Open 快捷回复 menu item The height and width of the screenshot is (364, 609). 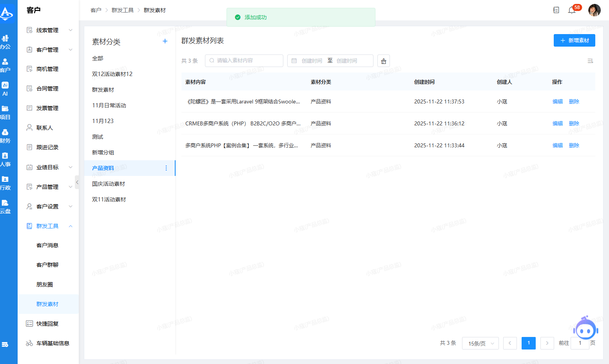point(47,324)
